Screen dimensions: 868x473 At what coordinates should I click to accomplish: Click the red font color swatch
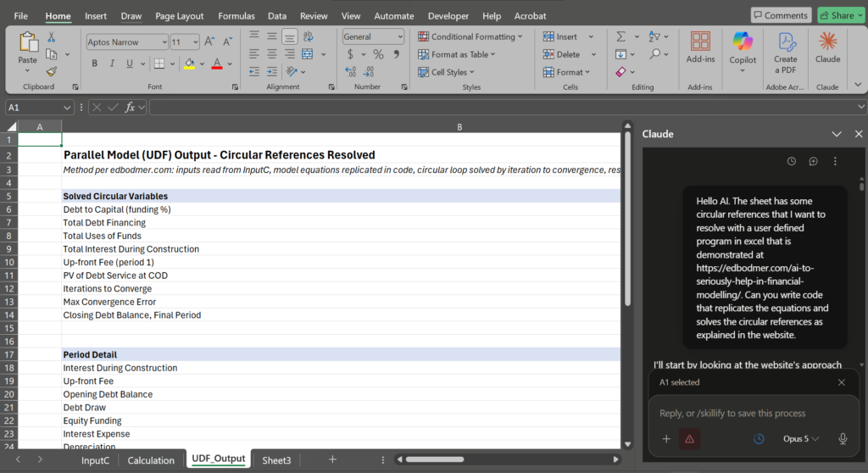click(217, 64)
